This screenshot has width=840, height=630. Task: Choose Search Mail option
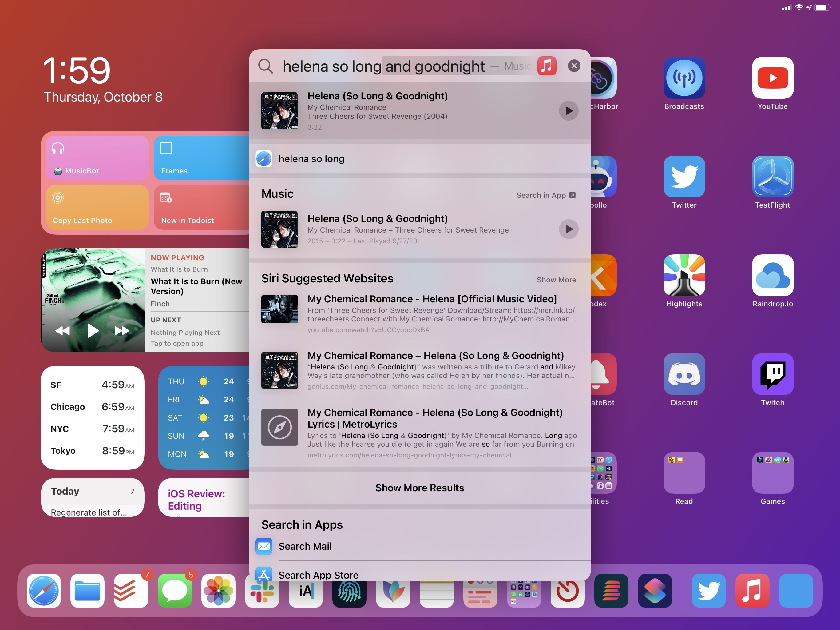(420, 546)
